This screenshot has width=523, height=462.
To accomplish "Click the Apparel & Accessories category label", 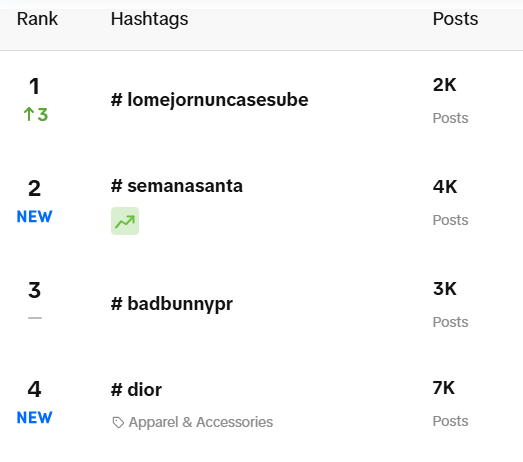I will [x=201, y=422].
